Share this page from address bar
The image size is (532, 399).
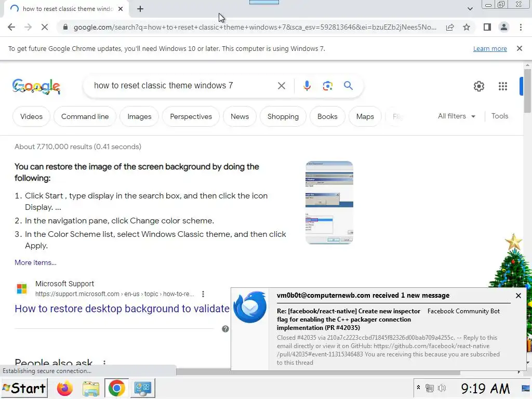(450, 27)
